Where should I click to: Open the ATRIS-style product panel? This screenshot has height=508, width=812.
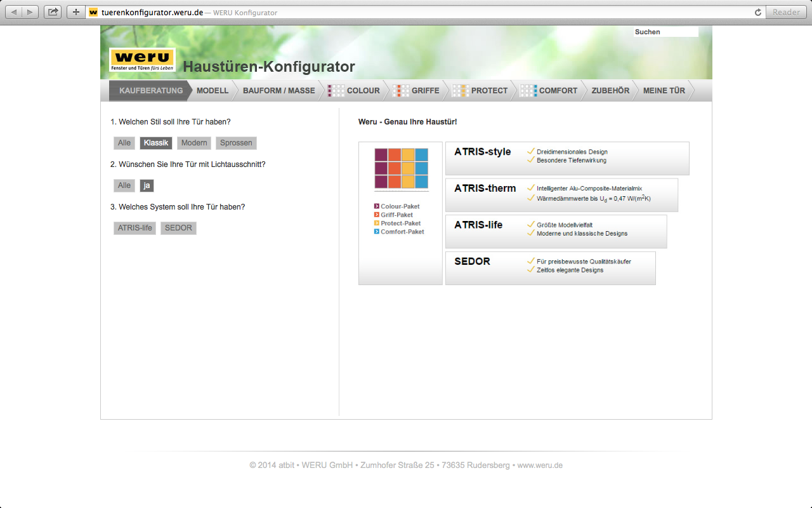[x=567, y=158]
